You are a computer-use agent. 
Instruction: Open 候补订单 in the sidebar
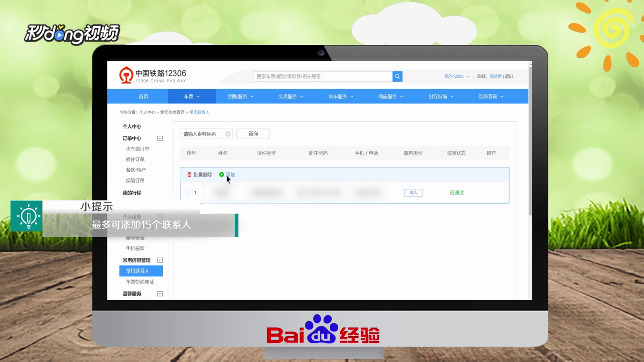(135, 160)
